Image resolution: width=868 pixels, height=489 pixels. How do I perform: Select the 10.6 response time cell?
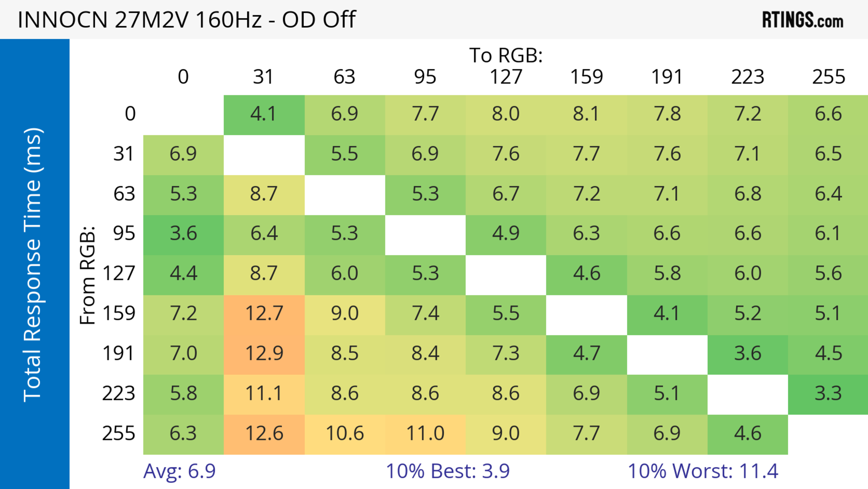click(x=344, y=434)
